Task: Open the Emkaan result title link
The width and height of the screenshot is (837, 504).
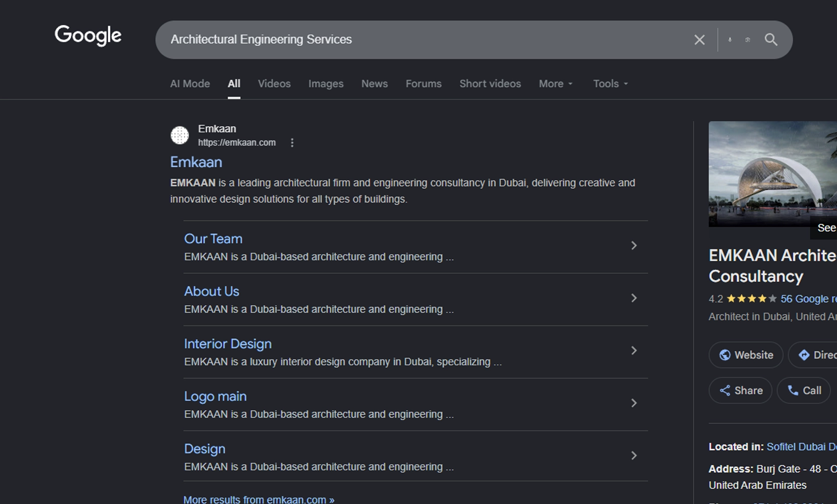Action: coord(196,162)
